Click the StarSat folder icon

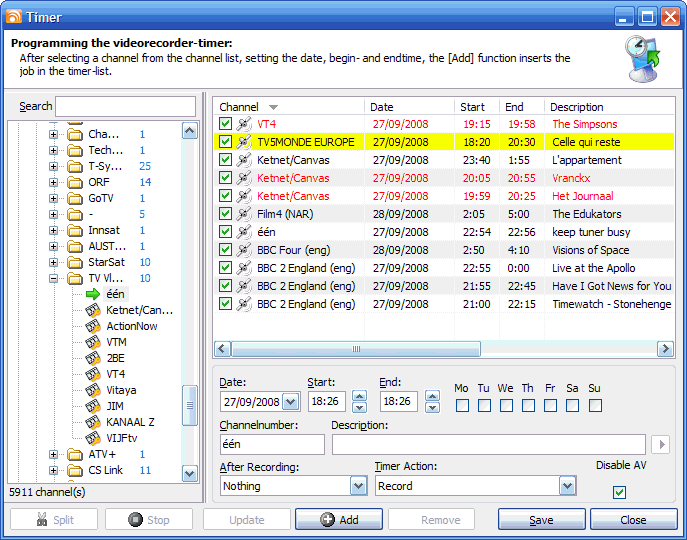click(x=75, y=262)
